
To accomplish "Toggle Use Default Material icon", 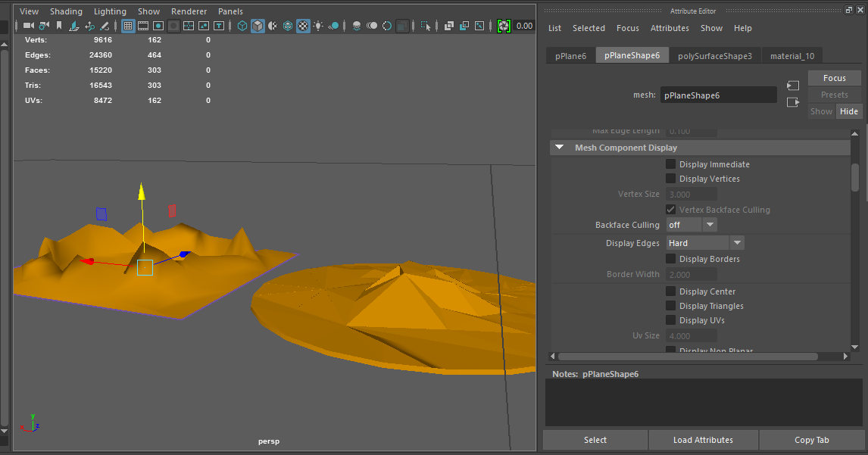I will click(x=273, y=26).
